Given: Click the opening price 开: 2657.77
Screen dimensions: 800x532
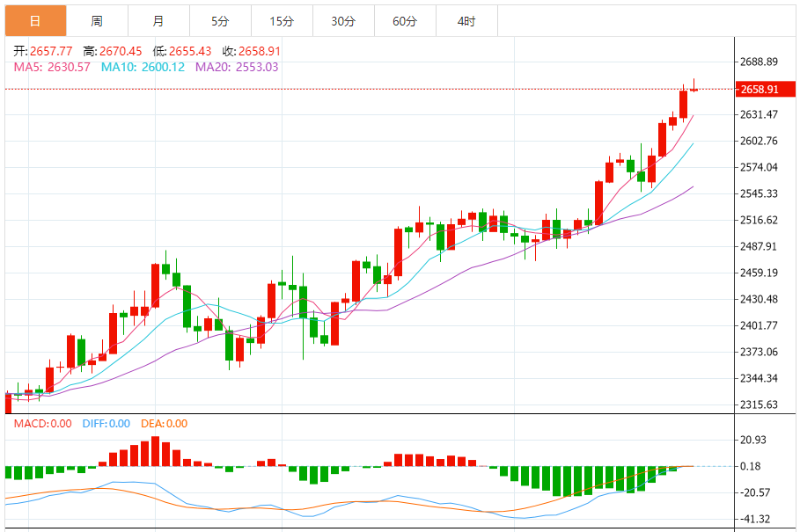Looking at the screenshot, I should [43, 51].
